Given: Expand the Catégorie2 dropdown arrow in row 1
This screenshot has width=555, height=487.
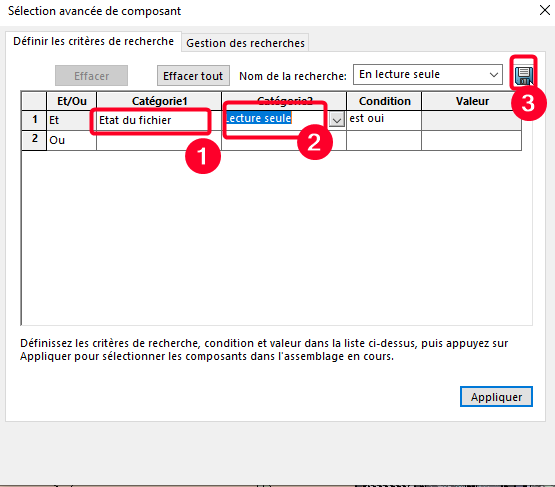Looking at the screenshot, I should [337, 120].
